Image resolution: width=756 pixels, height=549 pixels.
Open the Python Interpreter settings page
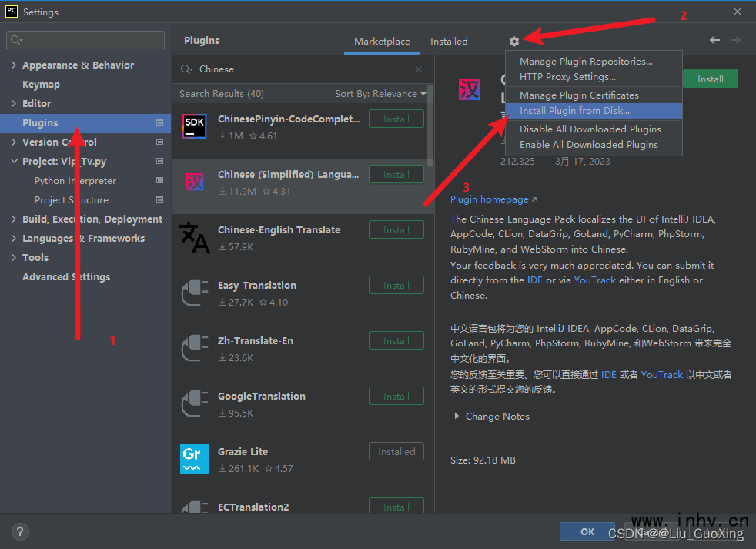click(x=75, y=181)
